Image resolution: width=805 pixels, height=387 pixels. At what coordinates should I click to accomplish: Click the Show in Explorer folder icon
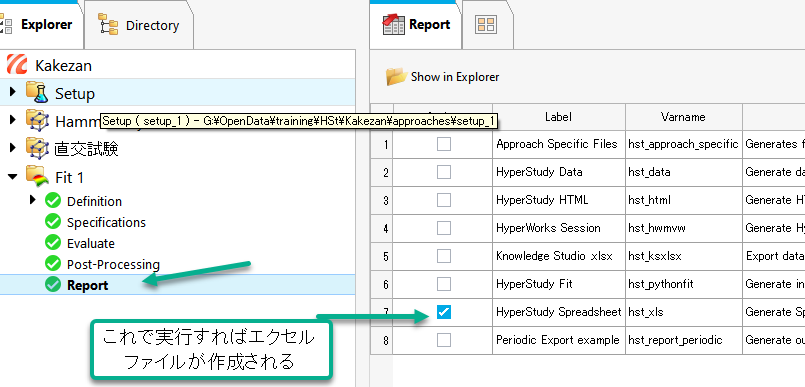pos(396,76)
